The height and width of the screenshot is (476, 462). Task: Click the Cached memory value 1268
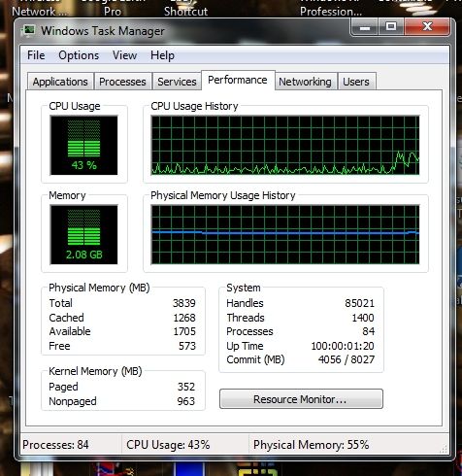(x=184, y=318)
